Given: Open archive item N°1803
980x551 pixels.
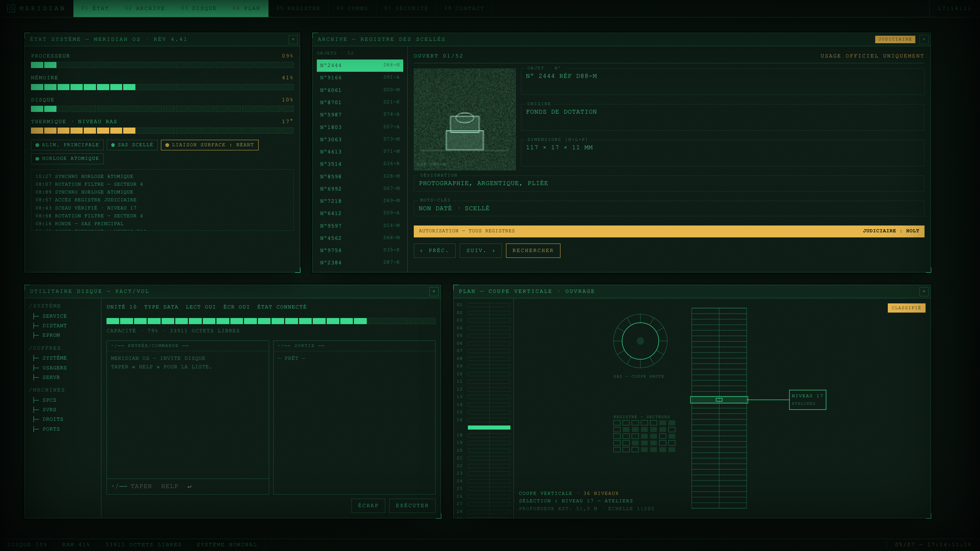Looking at the screenshot, I should coord(360,127).
